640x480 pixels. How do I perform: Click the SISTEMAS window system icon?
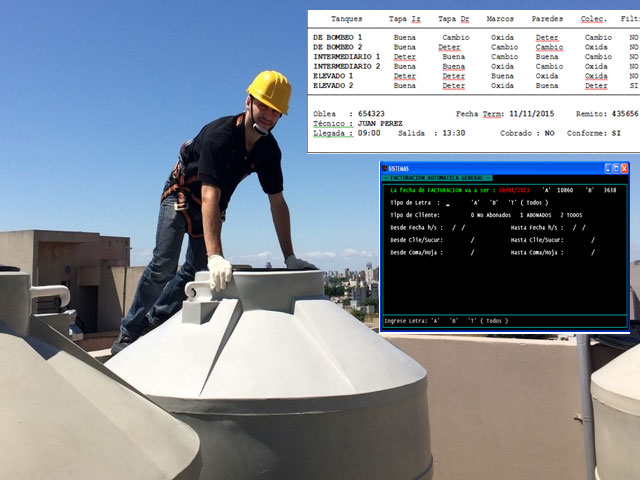384,168
